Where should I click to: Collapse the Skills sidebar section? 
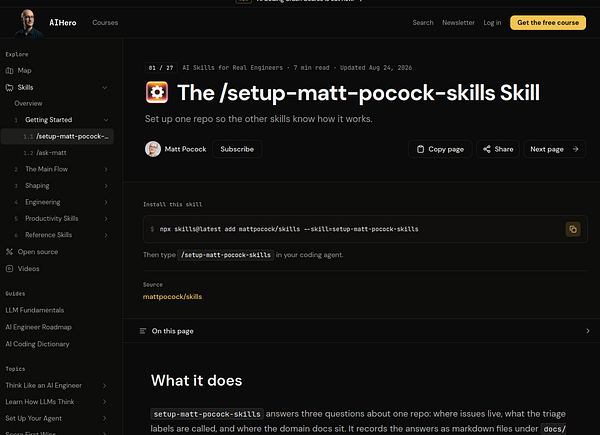(104, 88)
